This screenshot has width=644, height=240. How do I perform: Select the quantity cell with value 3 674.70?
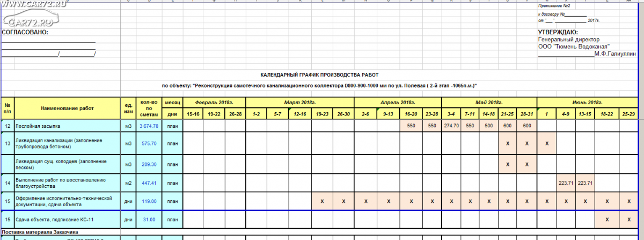[x=149, y=126]
